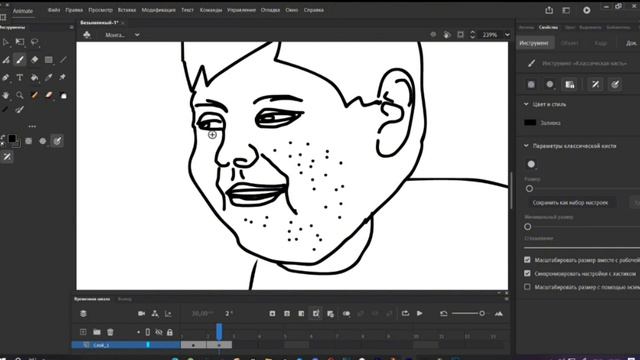
Task: Select the Fluid Brush tool
Action: pyautogui.click(x=6, y=60)
